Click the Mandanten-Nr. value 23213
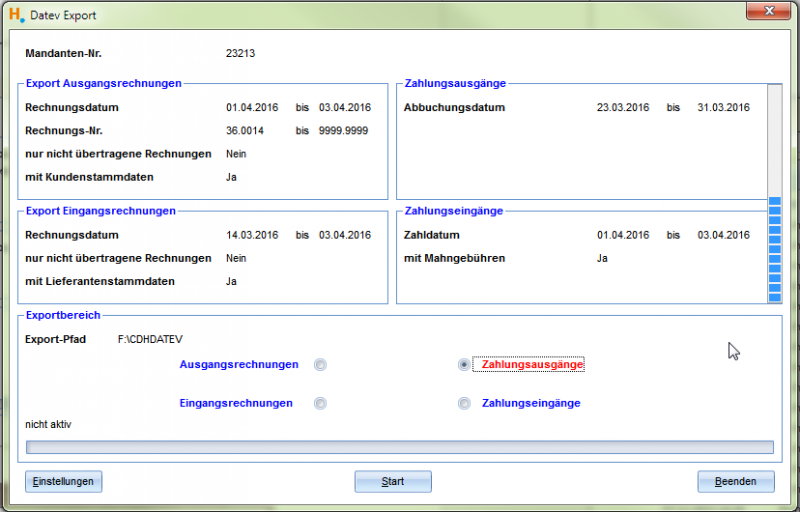The image size is (800, 512). [241, 52]
